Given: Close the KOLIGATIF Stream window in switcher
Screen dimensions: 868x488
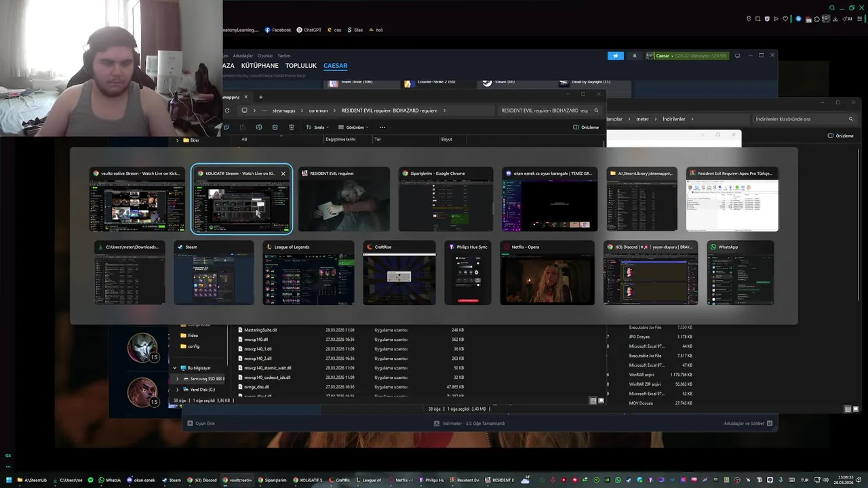Looking at the screenshot, I should [283, 174].
